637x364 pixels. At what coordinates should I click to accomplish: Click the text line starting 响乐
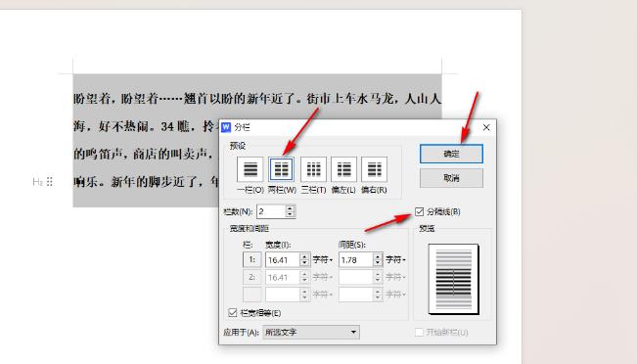146,182
